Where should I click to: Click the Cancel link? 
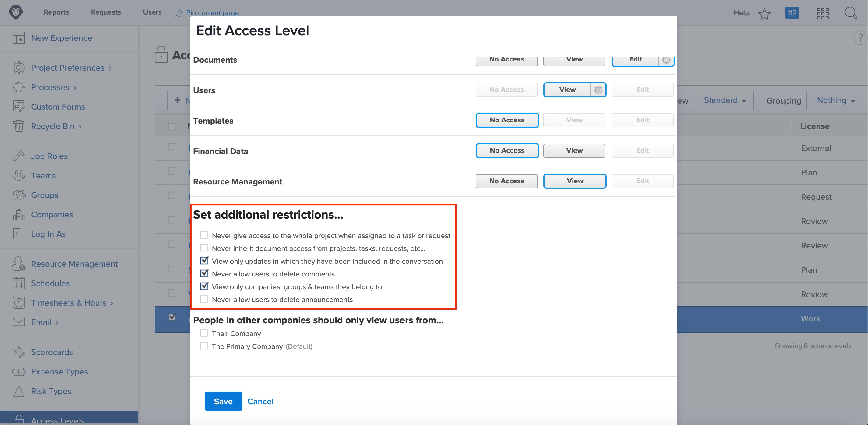pos(260,401)
